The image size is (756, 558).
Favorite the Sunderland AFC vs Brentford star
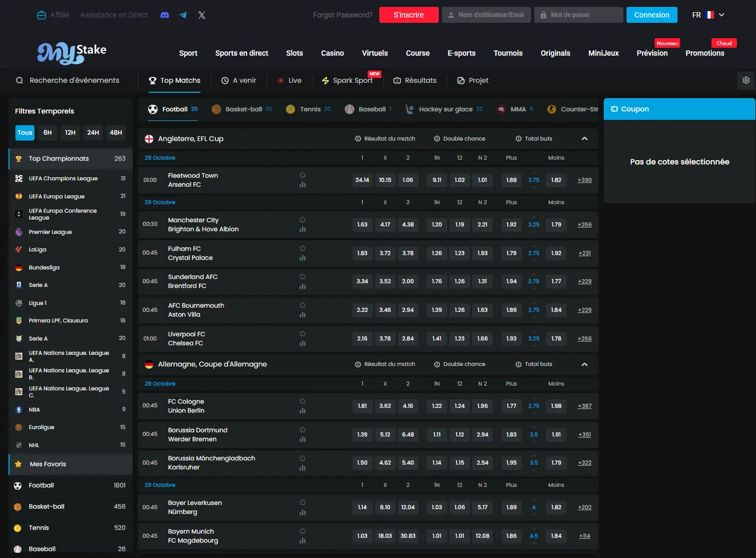tap(302, 276)
